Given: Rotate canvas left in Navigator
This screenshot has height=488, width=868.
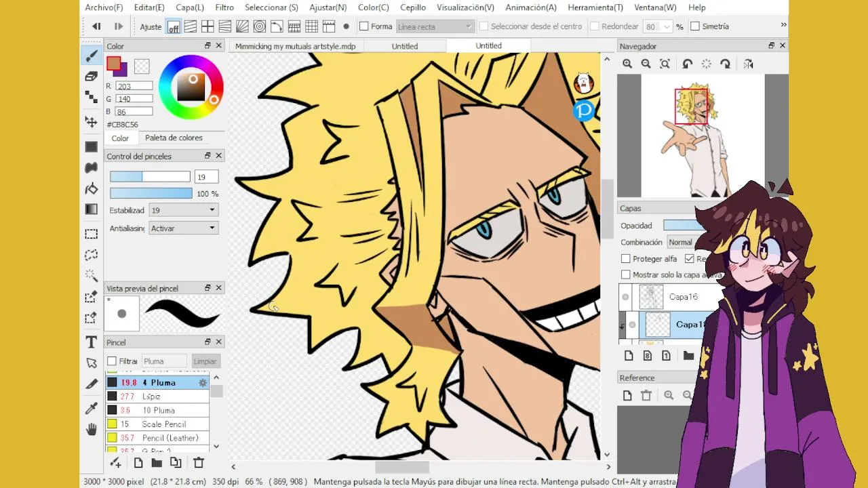Looking at the screenshot, I should pyautogui.click(x=688, y=64).
